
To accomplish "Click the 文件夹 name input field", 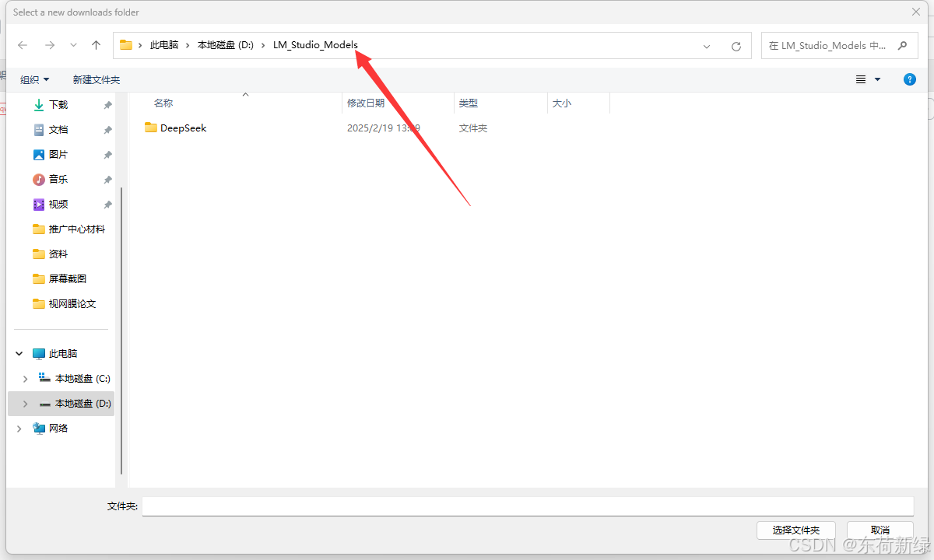I will (528, 506).
